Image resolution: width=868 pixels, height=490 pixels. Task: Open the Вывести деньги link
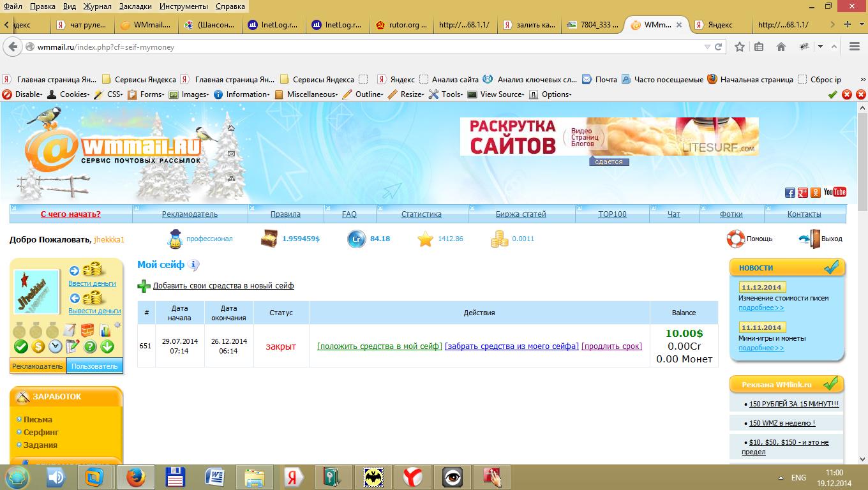pyautogui.click(x=94, y=311)
